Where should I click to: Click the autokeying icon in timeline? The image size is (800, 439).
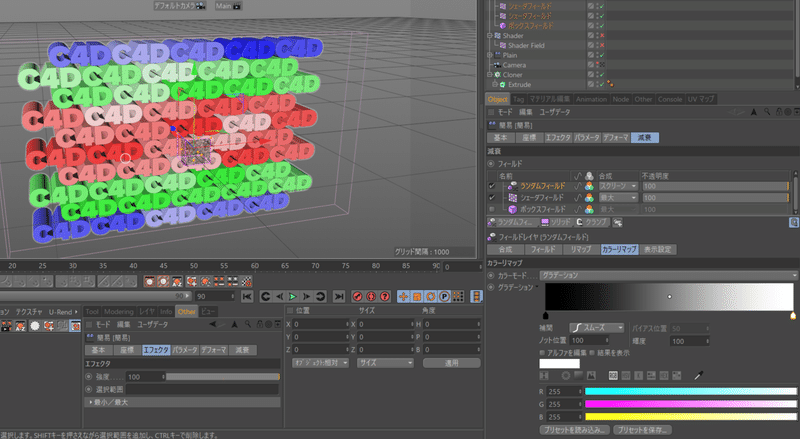371,296
